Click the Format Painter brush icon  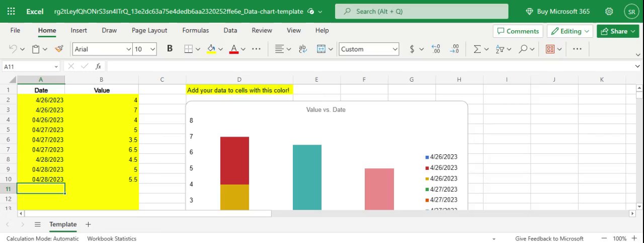pos(59,49)
